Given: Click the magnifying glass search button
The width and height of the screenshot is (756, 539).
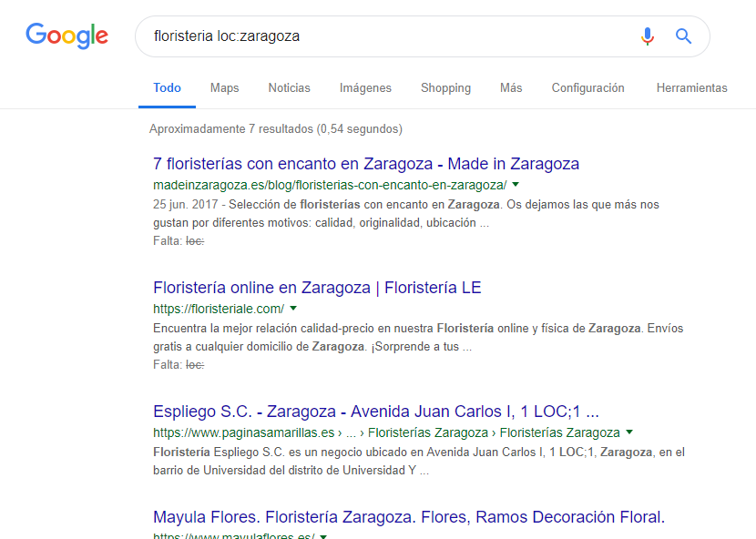Looking at the screenshot, I should click(x=683, y=36).
